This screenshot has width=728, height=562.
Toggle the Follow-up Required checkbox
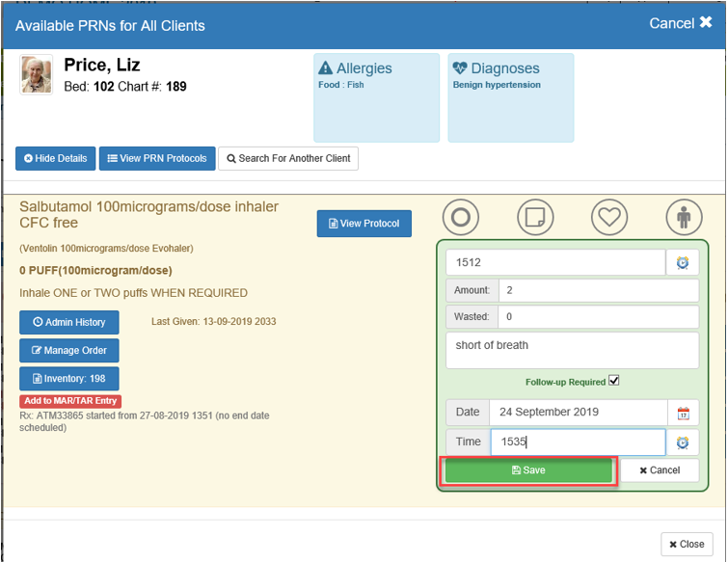point(613,381)
